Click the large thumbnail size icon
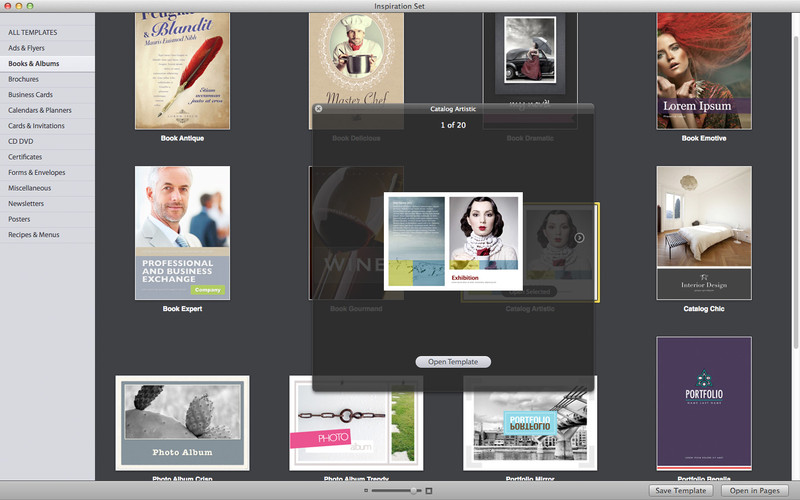The image size is (800, 500). [429, 491]
